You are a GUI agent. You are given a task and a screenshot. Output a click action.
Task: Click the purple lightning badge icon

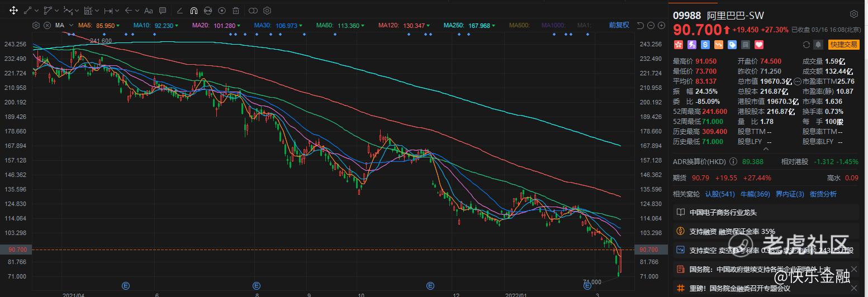pos(691,45)
